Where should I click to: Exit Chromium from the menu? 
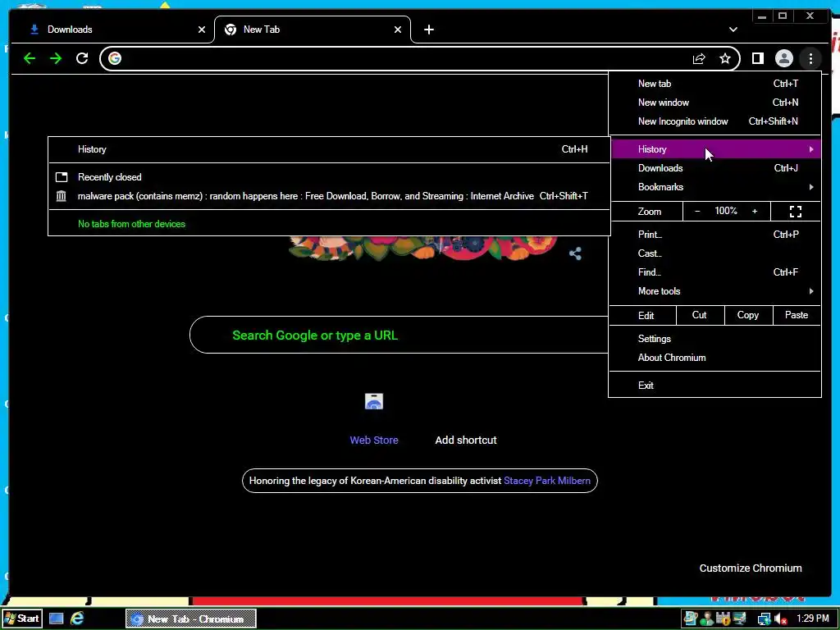715,386
